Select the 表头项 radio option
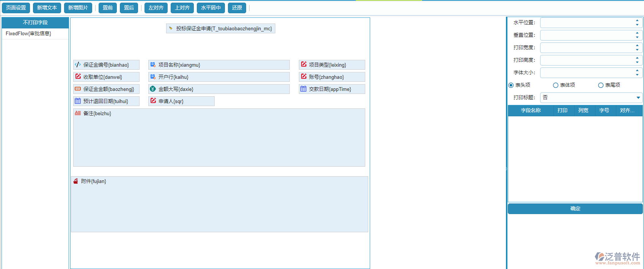The width and height of the screenshot is (644, 269). pos(511,85)
